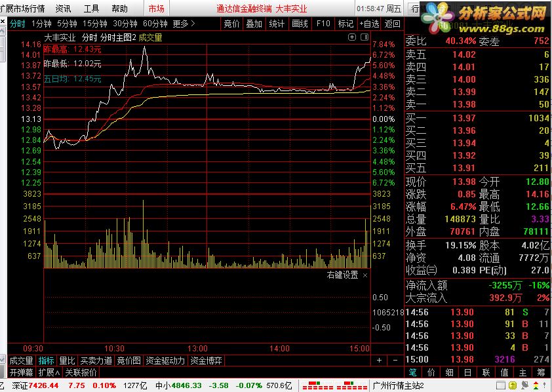Select the 细 detail tab
552x392 pixels.
(450, 372)
